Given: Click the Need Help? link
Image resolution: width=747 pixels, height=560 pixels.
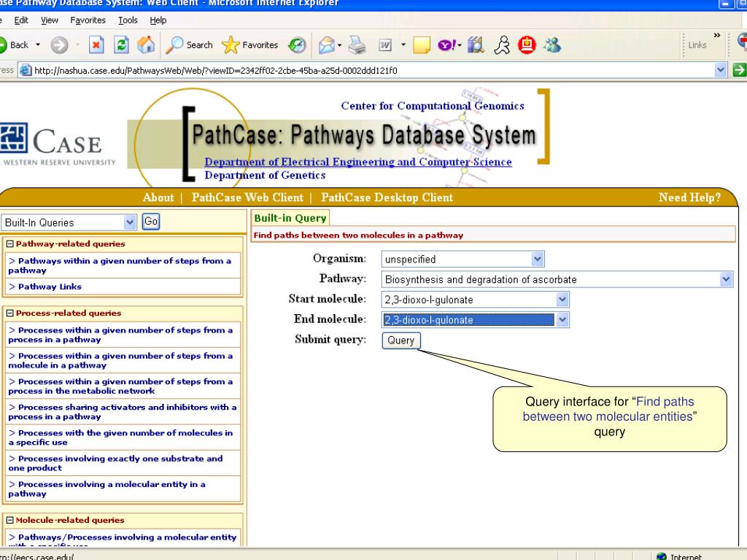Looking at the screenshot, I should (x=689, y=197).
